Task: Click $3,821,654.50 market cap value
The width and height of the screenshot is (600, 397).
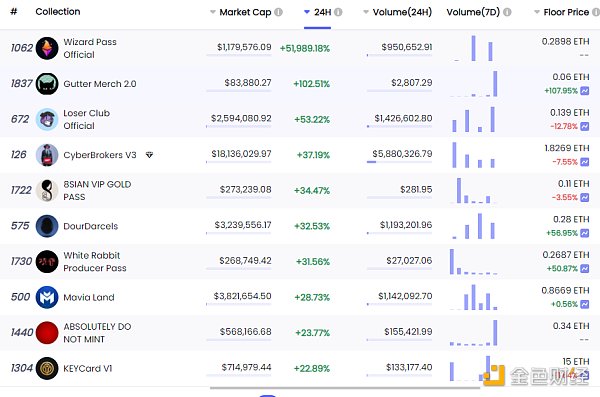Action: pos(242,296)
